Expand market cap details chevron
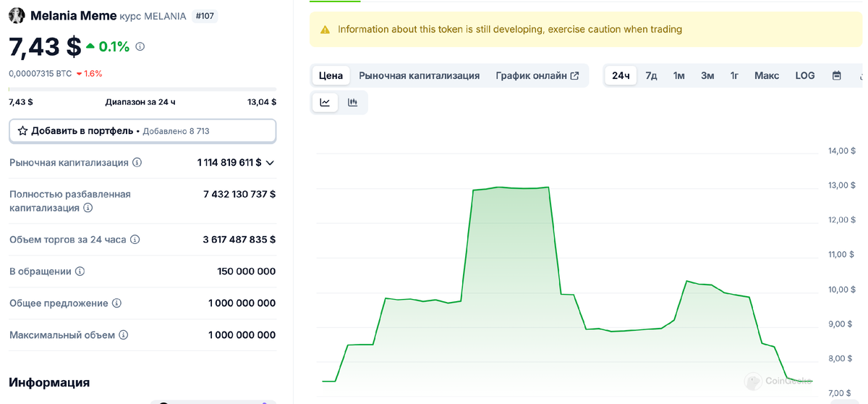 [x=270, y=163]
